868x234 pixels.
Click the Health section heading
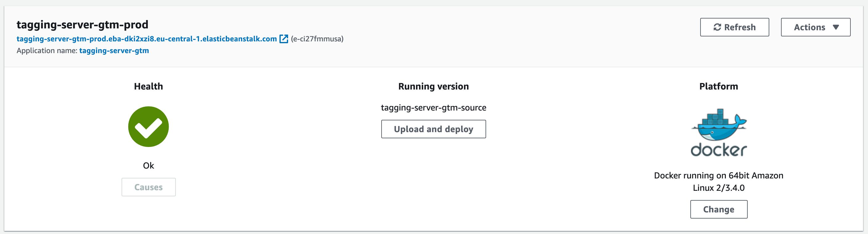(x=149, y=86)
